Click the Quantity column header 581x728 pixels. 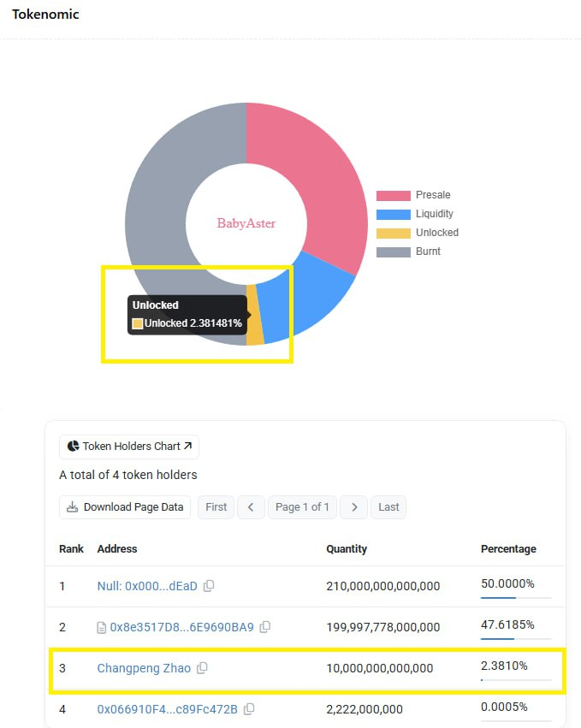point(347,549)
